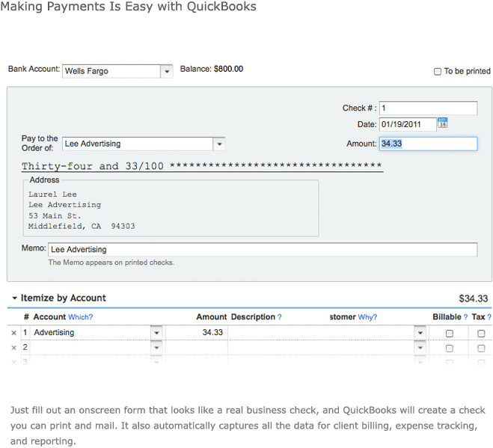Click the Why? link beside Customer
The width and height of the screenshot is (493, 448).
click(367, 317)
